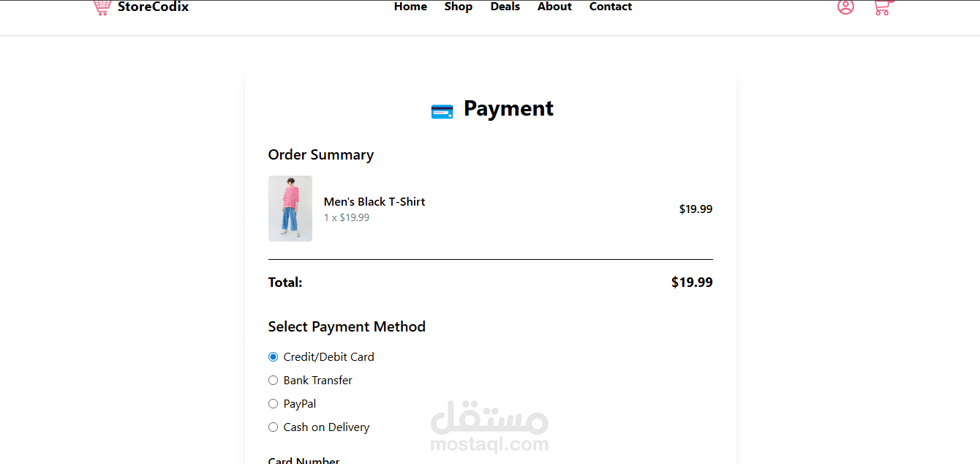Open the About page link
Screen dimensions: 980x464
tap(554, 7)
